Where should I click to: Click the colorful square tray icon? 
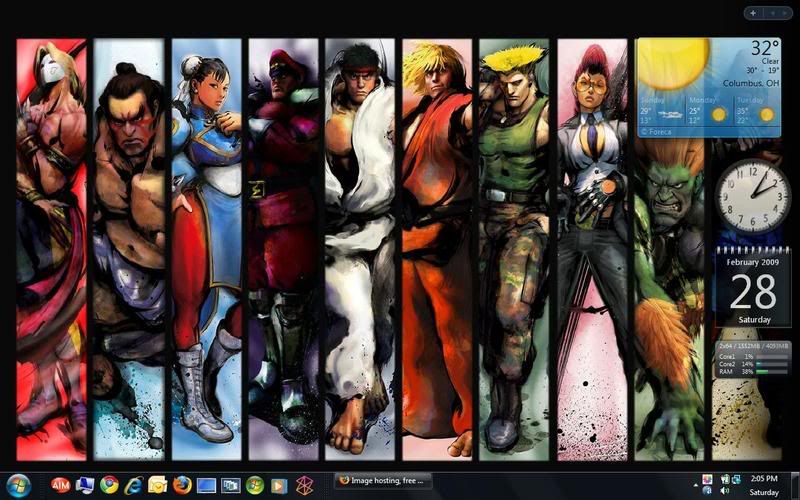point(707,479)
